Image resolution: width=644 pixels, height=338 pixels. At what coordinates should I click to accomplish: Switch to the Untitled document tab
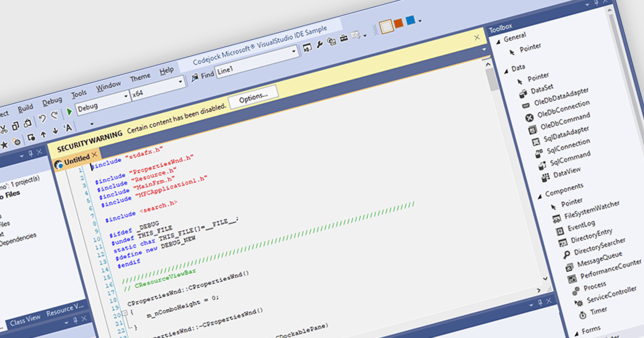(x=77, y=159)
